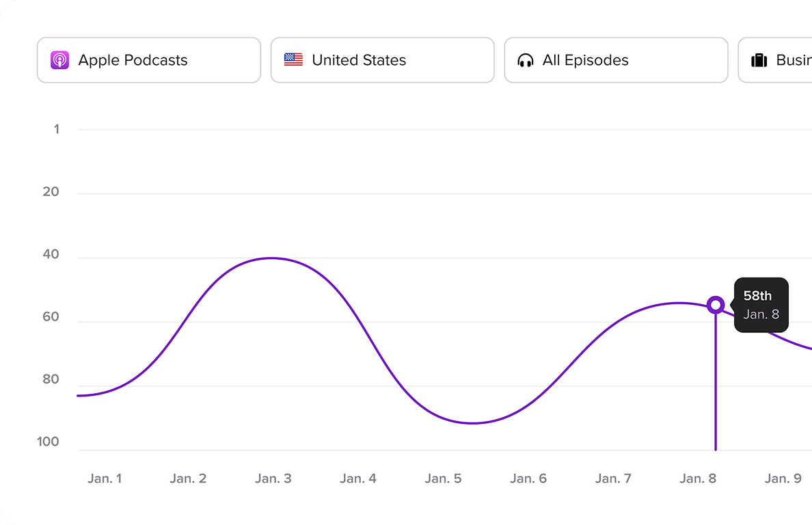Select Jan. 7 on the date axis
Screen dimensions: 812x525
[x=613, y=479]
